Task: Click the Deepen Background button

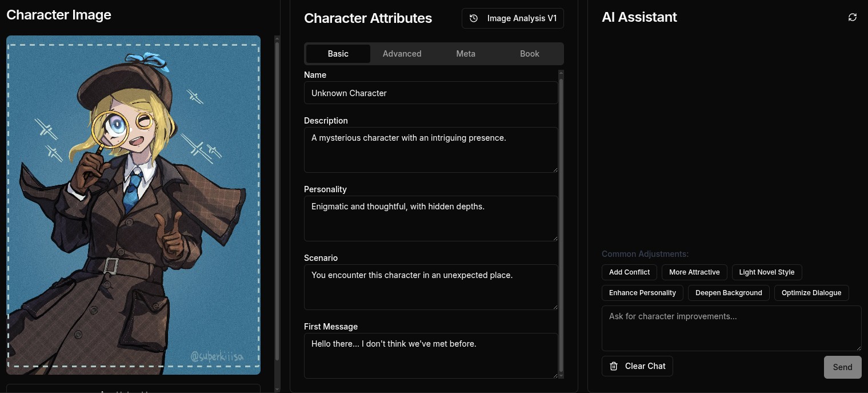Action: click(x=729, y=293)
